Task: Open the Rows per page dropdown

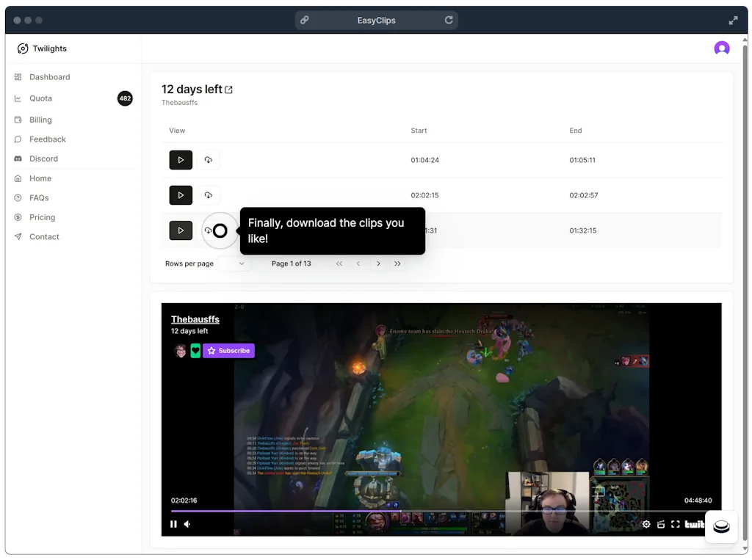Action: [x=241, y=263]
